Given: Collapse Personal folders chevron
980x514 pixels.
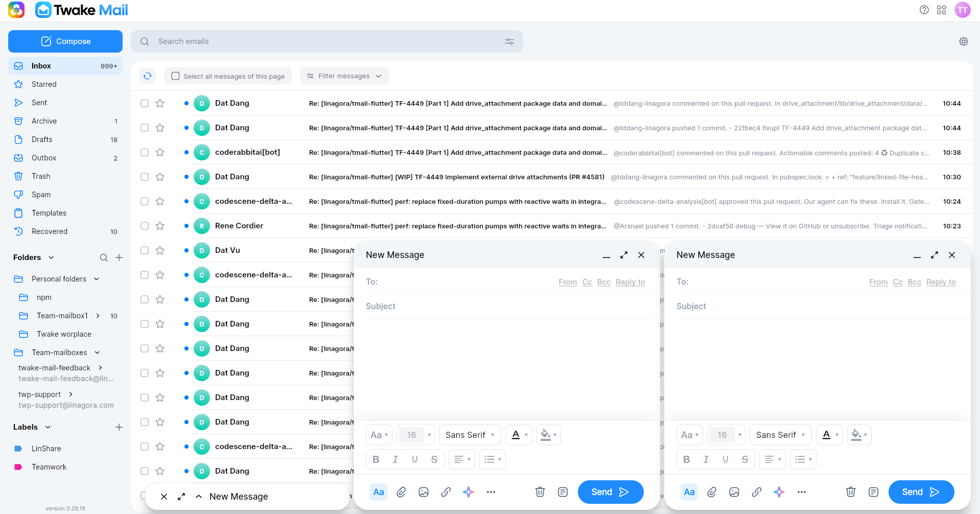Looking at the screenshot, I should [97, 279].
